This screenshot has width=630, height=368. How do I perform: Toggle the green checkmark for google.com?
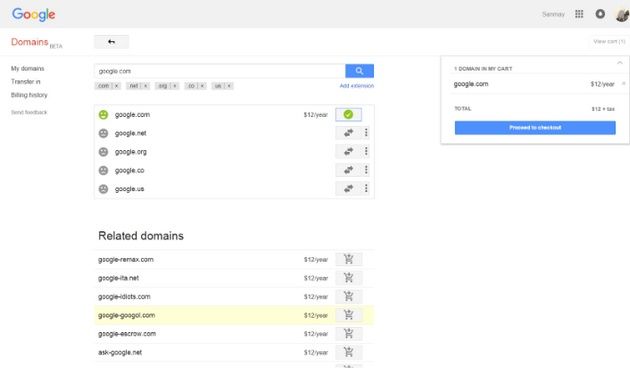pyautogui.click(x=348, y=114)
